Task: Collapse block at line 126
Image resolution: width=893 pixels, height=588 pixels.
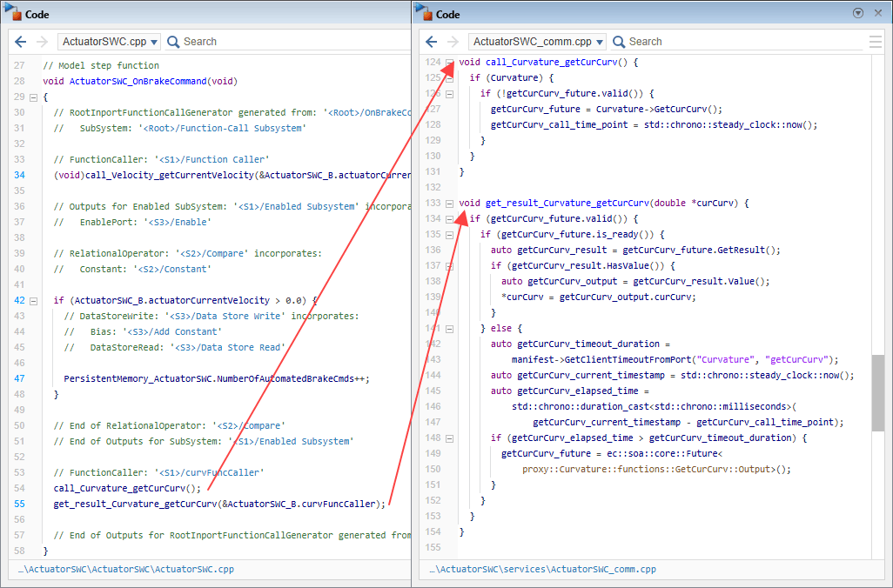Action: pos(449,94)
